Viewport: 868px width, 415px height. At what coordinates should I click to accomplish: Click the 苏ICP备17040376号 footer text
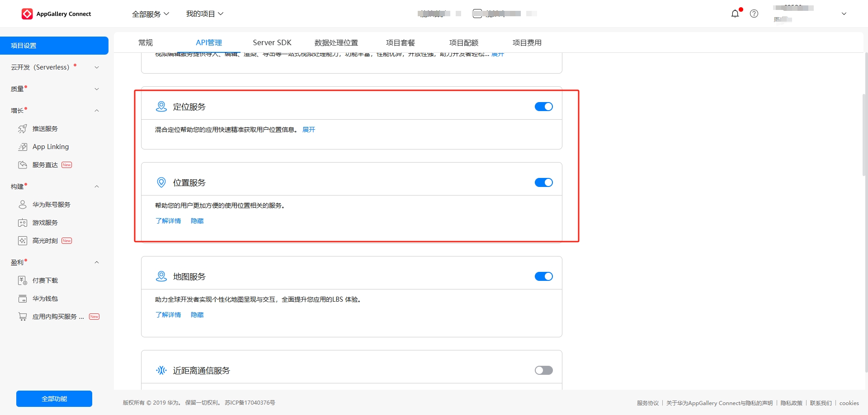(250, 403)
